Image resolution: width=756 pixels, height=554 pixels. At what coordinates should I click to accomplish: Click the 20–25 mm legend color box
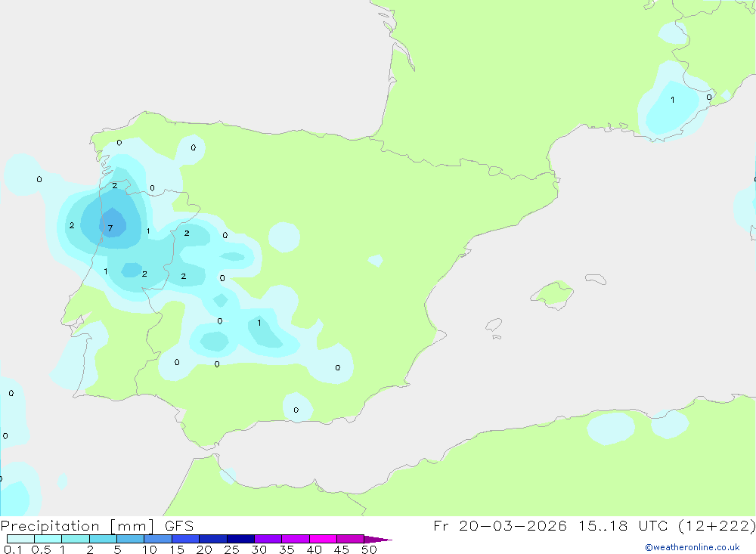click(213, 539)
